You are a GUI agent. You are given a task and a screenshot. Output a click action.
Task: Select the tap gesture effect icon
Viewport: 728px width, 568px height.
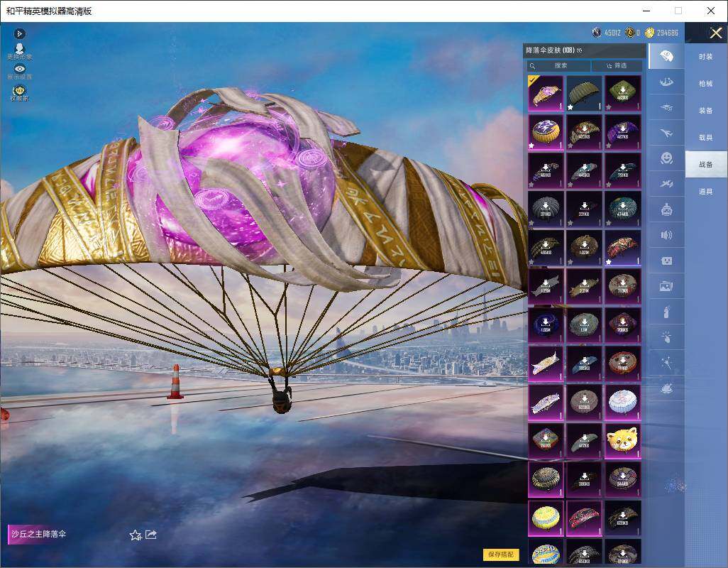[666, 337]
